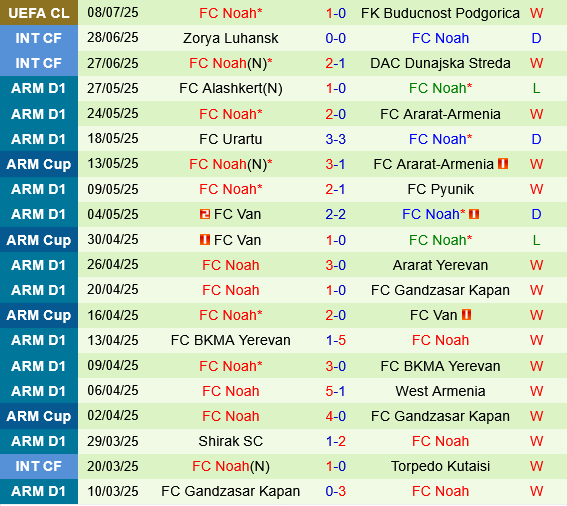Open Shirak SC team page
The width and height of the screenshot is (567, 506).
tap(231, 441)
